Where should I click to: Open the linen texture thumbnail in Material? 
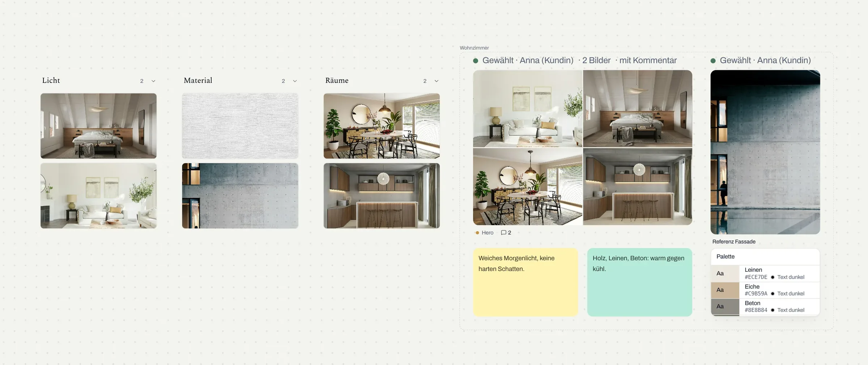(240, 126)
